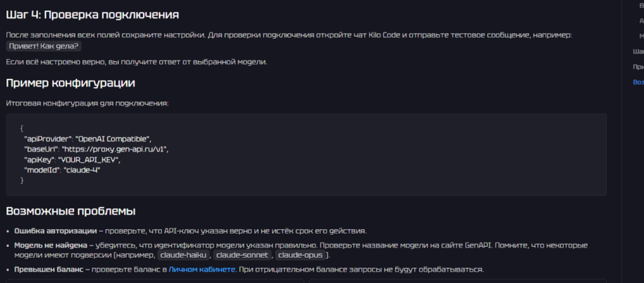This screenshot has height=283, width=644.
Task: Select sidebar contents entry starting with 'М'
Action: pos(641,36)
